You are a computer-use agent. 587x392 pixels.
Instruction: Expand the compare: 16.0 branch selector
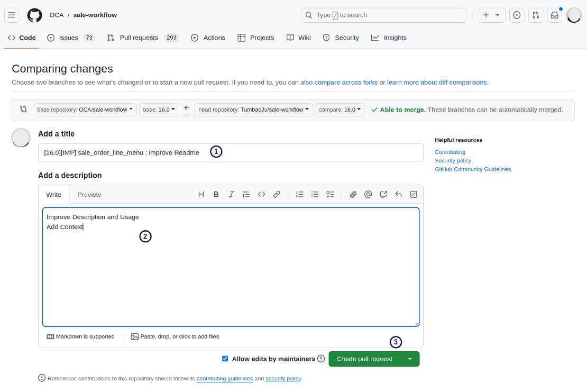coord(340,110)
